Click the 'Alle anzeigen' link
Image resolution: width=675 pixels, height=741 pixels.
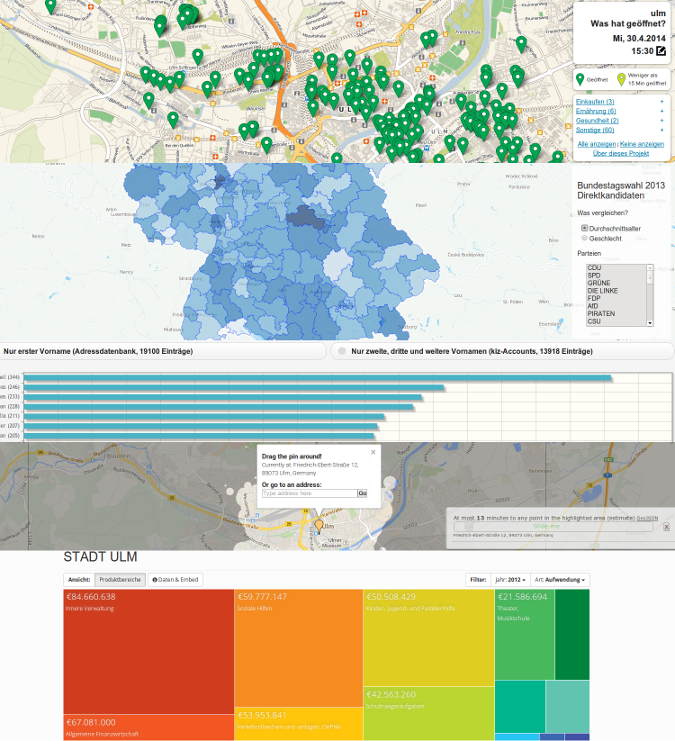coord(597,144)
